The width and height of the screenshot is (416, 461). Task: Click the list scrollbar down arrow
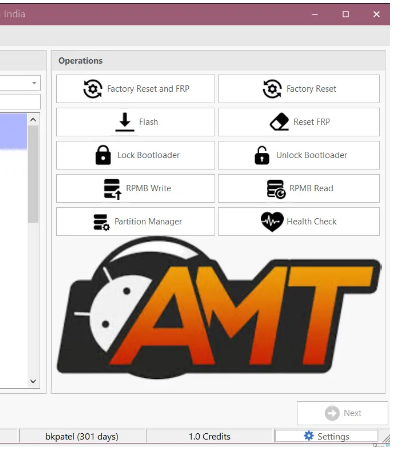pos(33,381)
